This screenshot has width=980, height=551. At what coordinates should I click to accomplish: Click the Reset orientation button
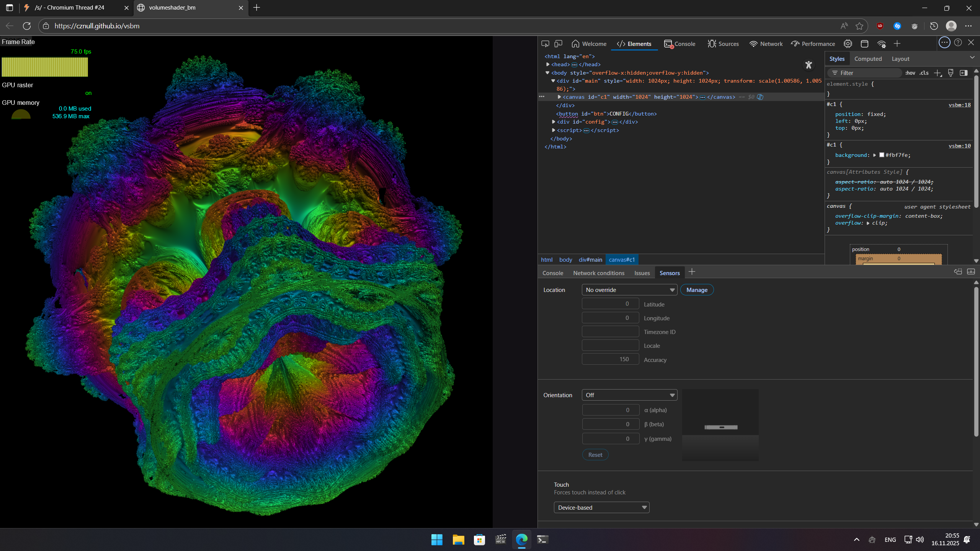coord(595,455)
